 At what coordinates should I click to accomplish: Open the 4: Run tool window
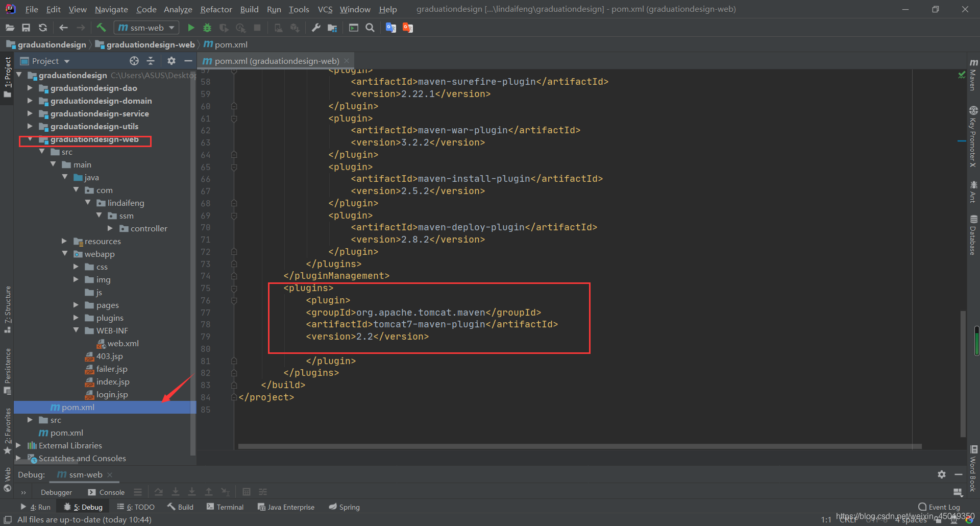coord(36,507)
